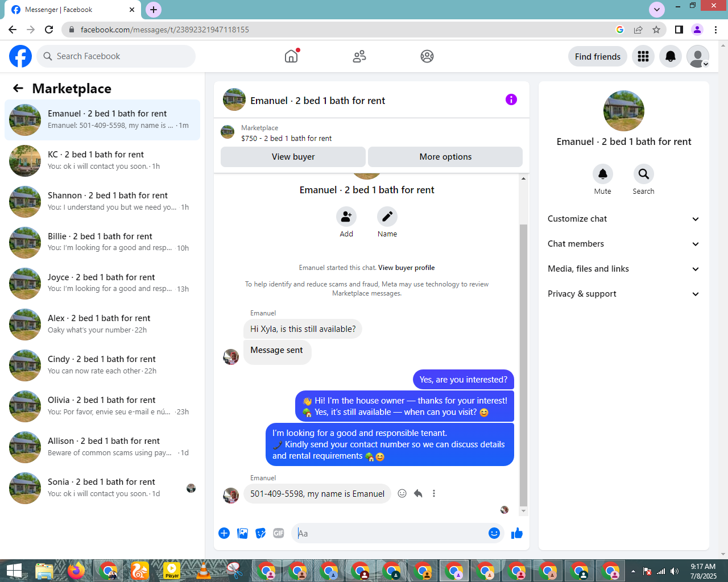Open the Joyce conversation
The width and height of the screenshot is (728, 582).
click(x=102, y=283)
